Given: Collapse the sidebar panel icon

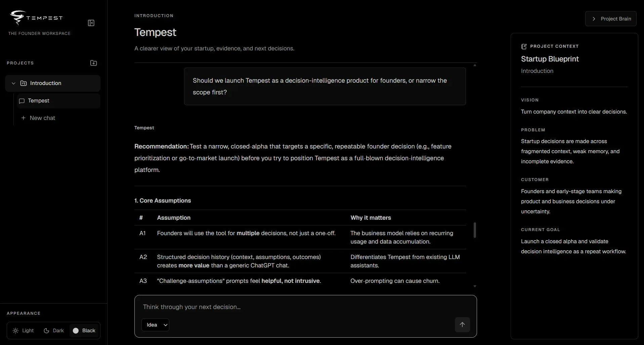Looking at the screenshot, I should 91,23.
